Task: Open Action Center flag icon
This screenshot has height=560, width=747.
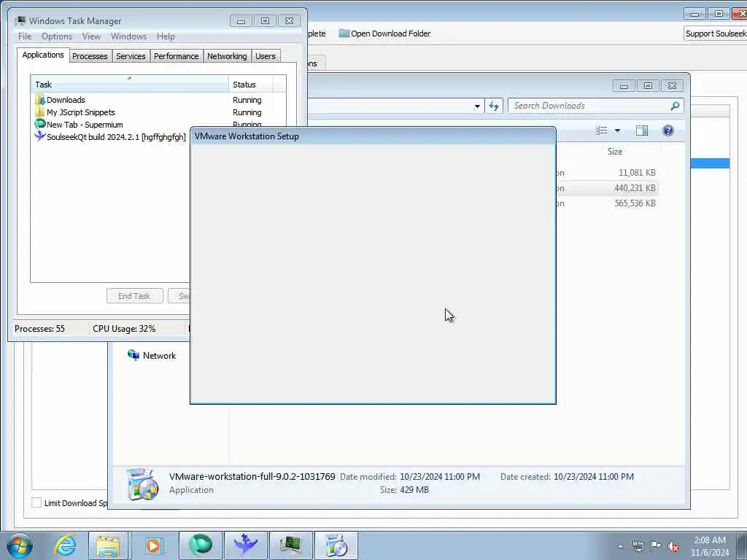Action: click(656, 546)
